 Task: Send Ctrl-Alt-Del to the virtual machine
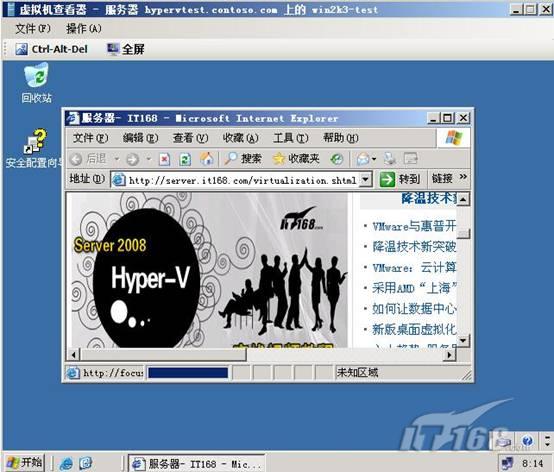[x=52, y=49]
